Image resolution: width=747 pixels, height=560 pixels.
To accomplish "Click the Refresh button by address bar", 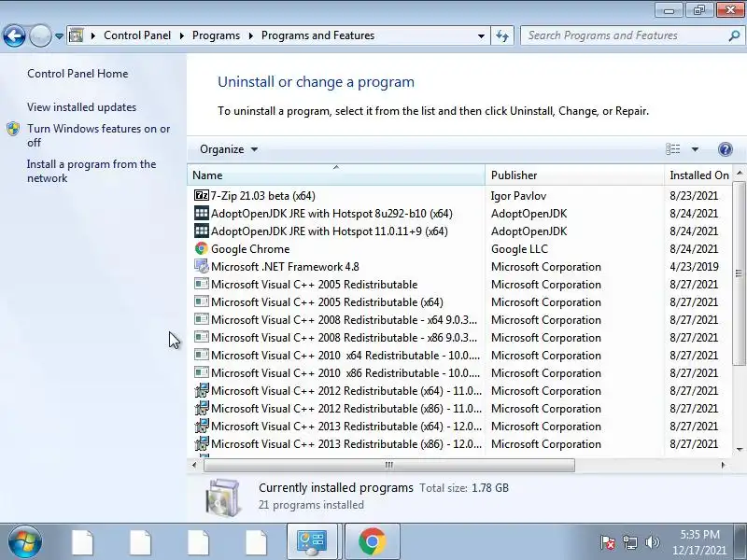I will [502, 35].
